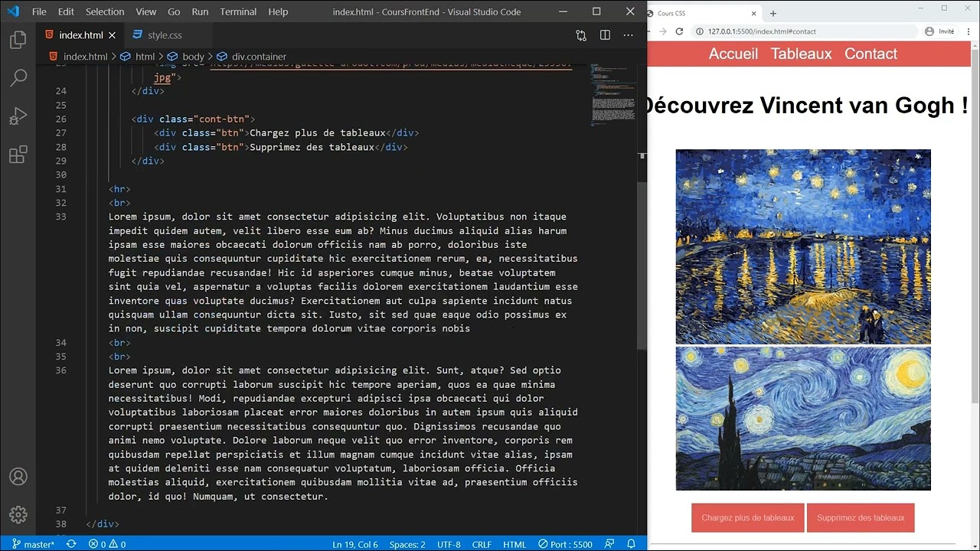Open the Run and Debug view
The height and width of the screenshot is (551, 980).
pos(18,116)
